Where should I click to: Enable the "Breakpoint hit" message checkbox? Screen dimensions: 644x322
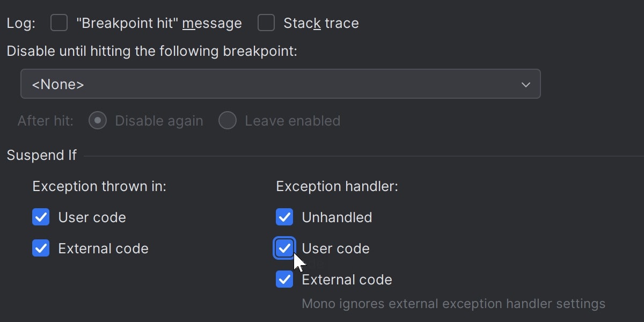pos(59,23)
